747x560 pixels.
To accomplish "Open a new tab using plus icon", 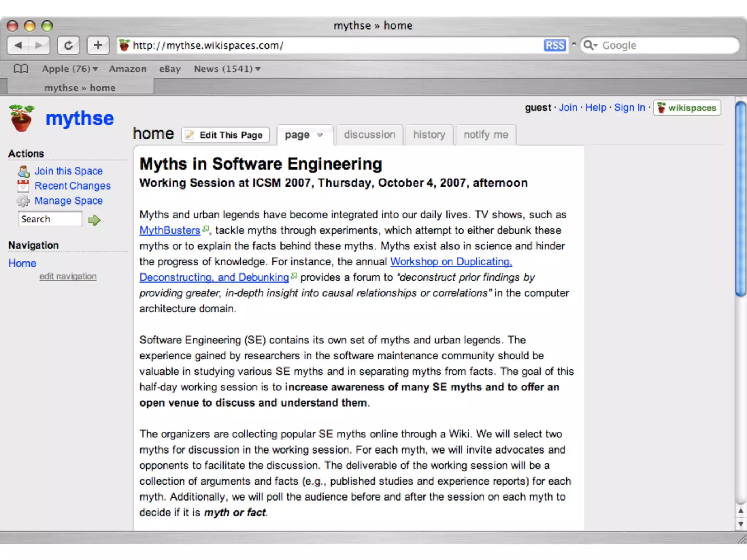I will 98,45.
